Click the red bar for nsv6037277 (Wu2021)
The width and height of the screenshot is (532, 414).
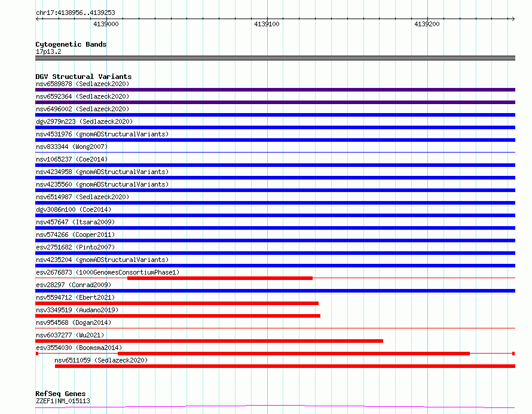click(209, 341)
